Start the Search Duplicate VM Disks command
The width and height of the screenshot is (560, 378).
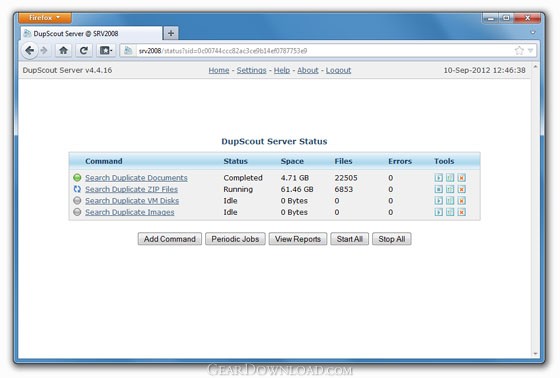click(x=439, y=200)
